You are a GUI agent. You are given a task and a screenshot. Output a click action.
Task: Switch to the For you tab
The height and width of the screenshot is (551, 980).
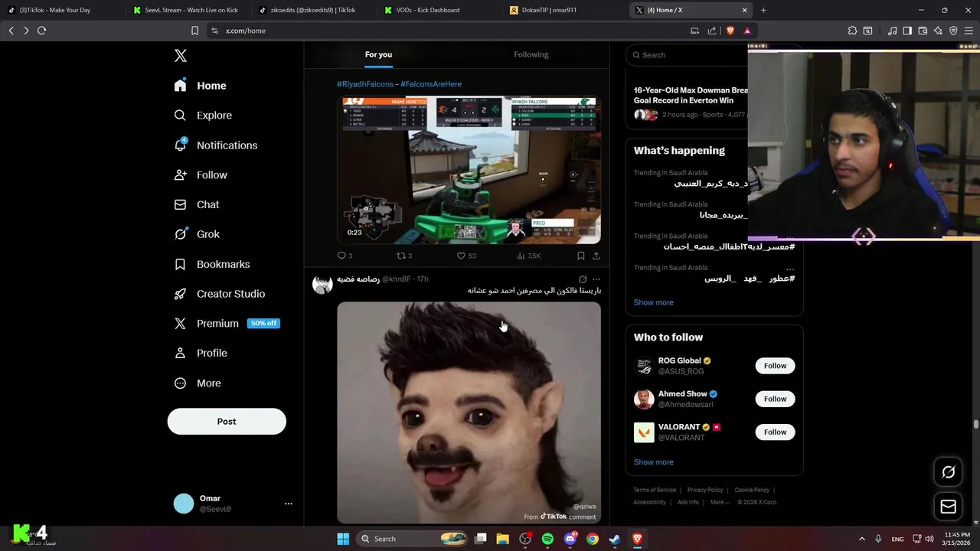[x=378, y=54]
